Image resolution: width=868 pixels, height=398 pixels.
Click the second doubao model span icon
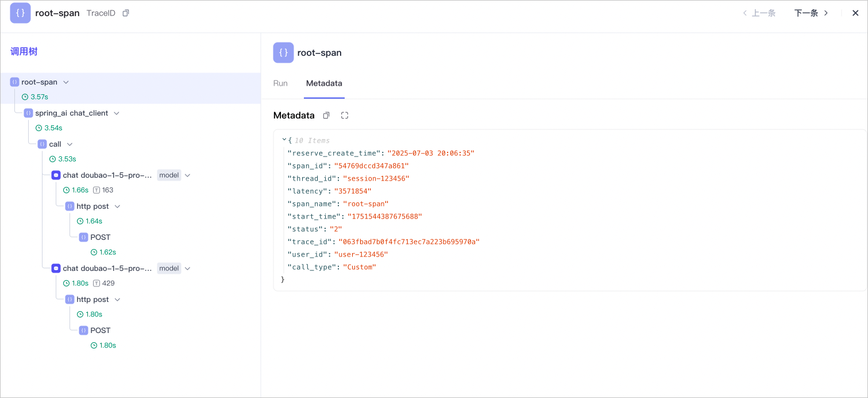[x=56, y=268]
